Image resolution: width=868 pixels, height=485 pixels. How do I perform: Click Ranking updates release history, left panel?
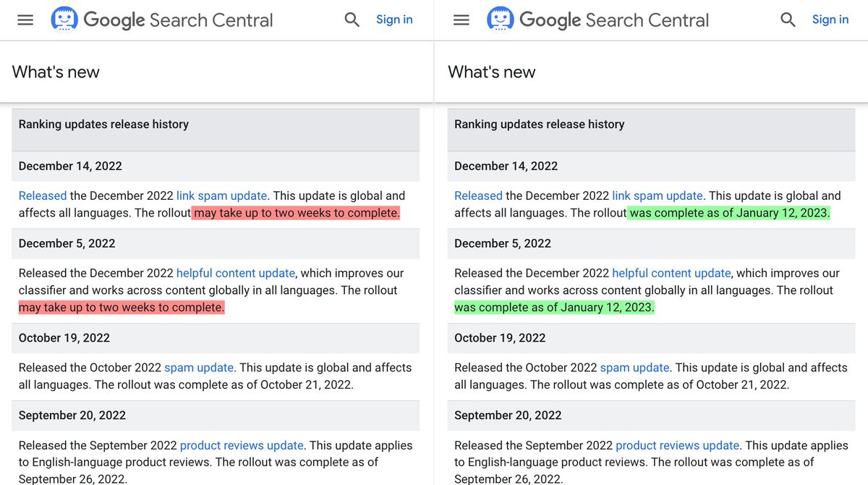pyautogui.click(x=103, y=125)
